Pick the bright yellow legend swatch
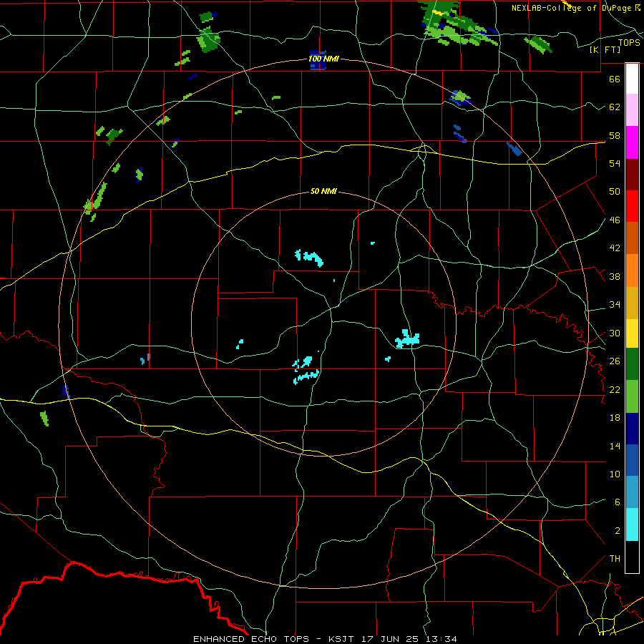Image resolution: width=644 pixels, height=644 pixels. (x=632, y=333)
